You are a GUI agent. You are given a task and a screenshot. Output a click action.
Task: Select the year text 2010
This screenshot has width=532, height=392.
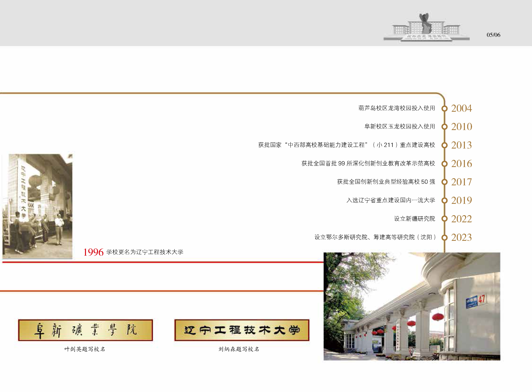462,127
